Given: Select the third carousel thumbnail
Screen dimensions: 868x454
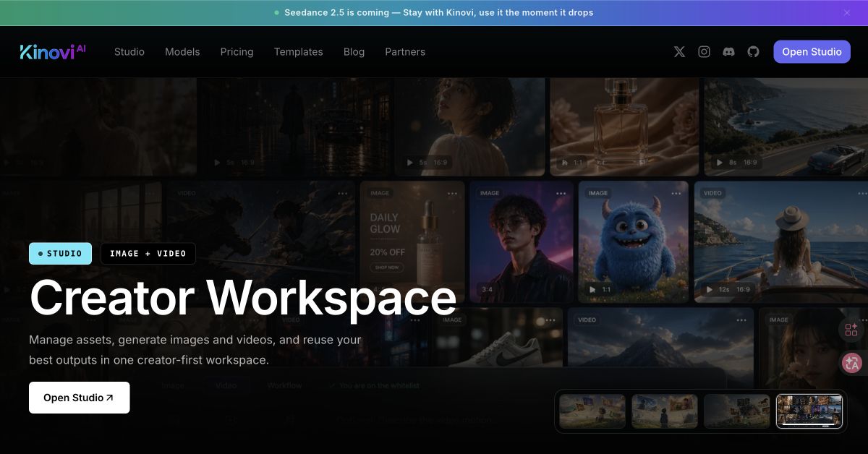Looking at the screenshot, I should click(737, 411).
